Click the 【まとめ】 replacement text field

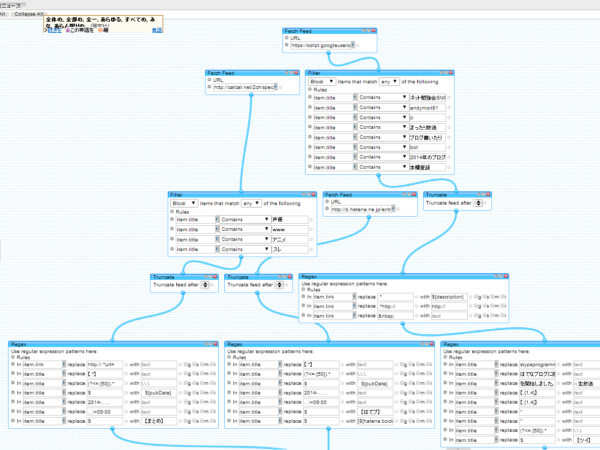tap(159, 421)
